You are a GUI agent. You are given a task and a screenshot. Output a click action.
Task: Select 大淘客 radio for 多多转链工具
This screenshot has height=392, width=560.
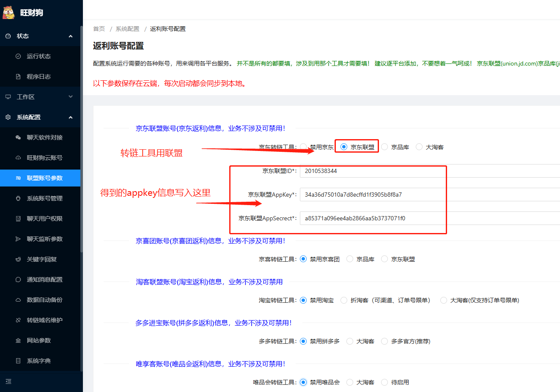pyautogui.click(x=350, y=341)
